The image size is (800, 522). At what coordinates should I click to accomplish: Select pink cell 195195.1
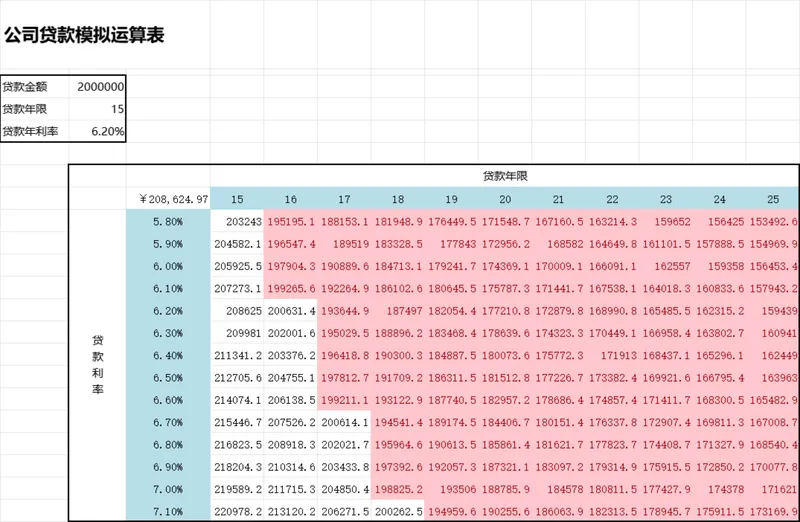coord(291,221)
